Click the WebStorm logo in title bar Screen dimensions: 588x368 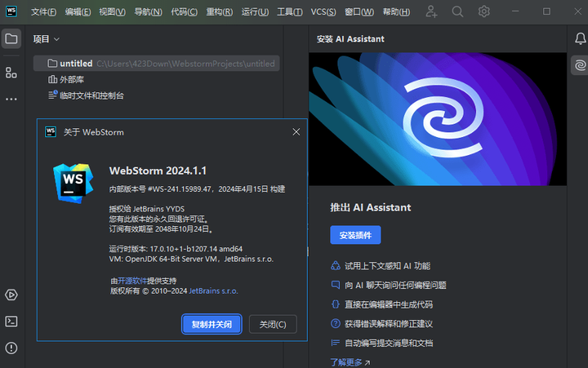coord(11,11)
